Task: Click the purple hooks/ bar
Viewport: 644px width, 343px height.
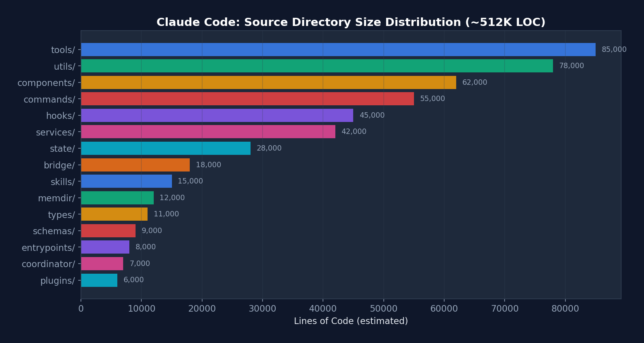Action: (x=217, y=115)
